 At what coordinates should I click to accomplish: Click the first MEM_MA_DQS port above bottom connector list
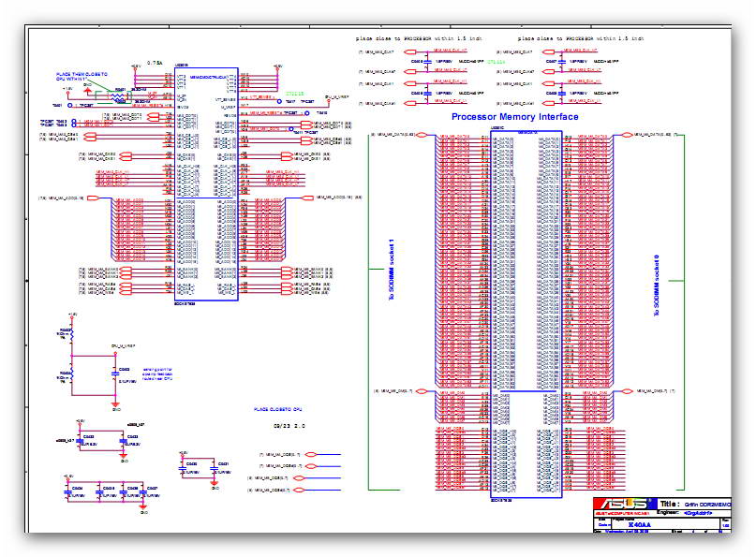coord(311,454)
